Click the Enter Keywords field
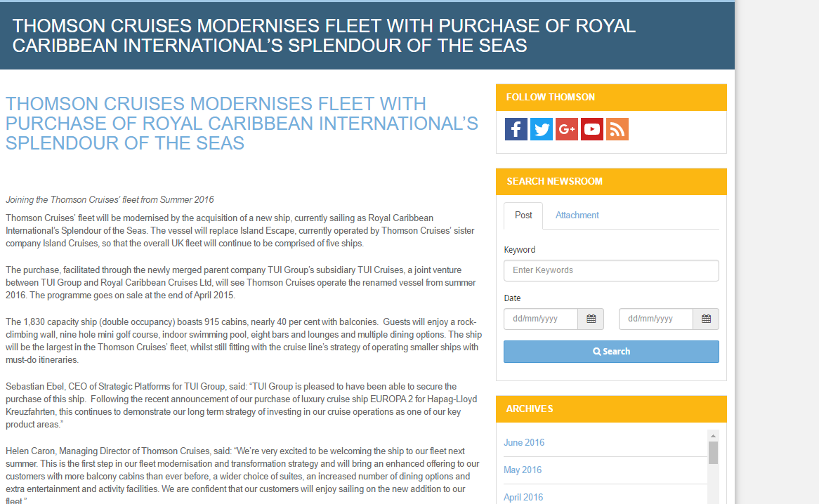This screenshot has height=504, width=819. pos(611,270)
